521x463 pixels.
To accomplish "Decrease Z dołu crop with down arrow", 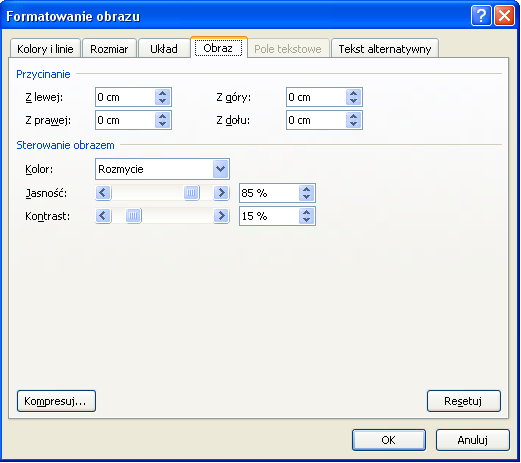I will point(354,124).
